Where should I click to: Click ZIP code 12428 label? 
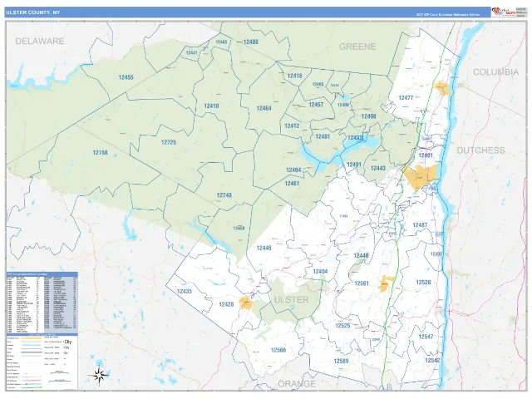point(226,304)
